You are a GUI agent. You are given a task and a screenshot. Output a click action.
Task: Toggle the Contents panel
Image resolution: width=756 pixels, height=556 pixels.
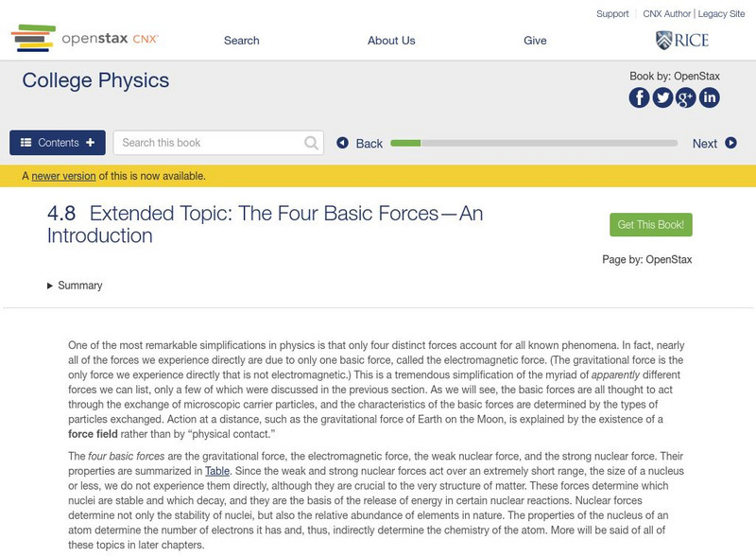(58, 143)
